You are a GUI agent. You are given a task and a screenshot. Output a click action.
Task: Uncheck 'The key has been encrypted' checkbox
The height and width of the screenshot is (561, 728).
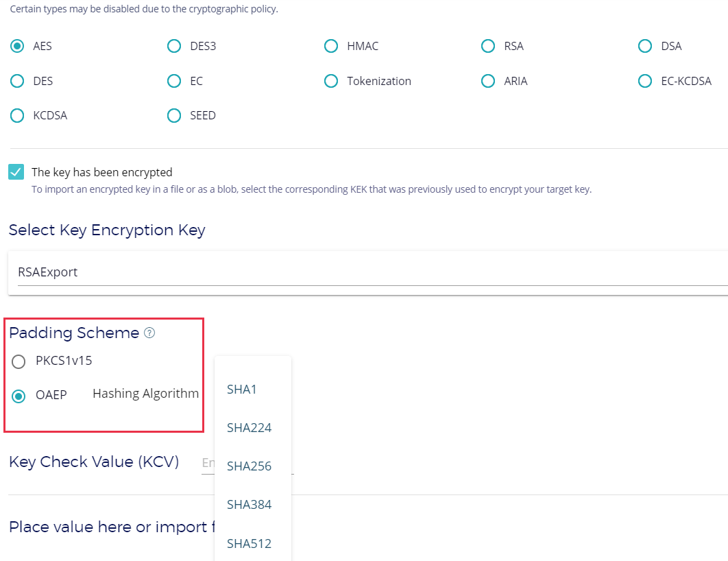[16, 172]
